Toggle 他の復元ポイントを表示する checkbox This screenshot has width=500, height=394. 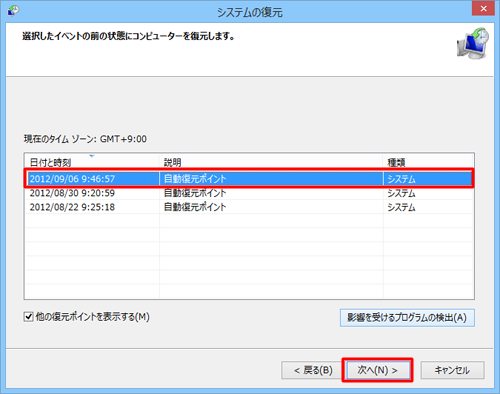tap(29, 317)
